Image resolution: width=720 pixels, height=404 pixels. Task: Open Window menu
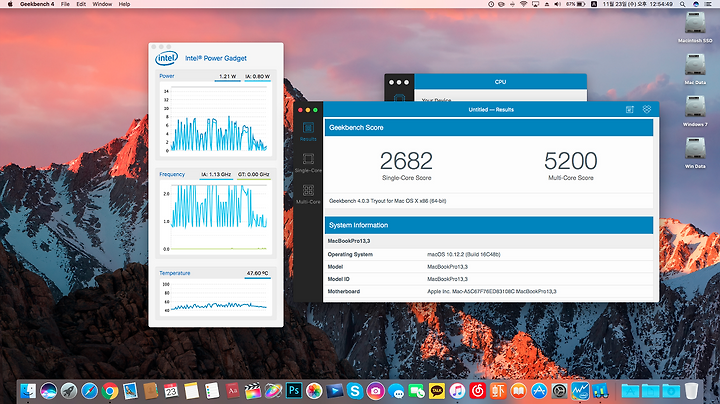pyautogui.click(x=102, y=4)
